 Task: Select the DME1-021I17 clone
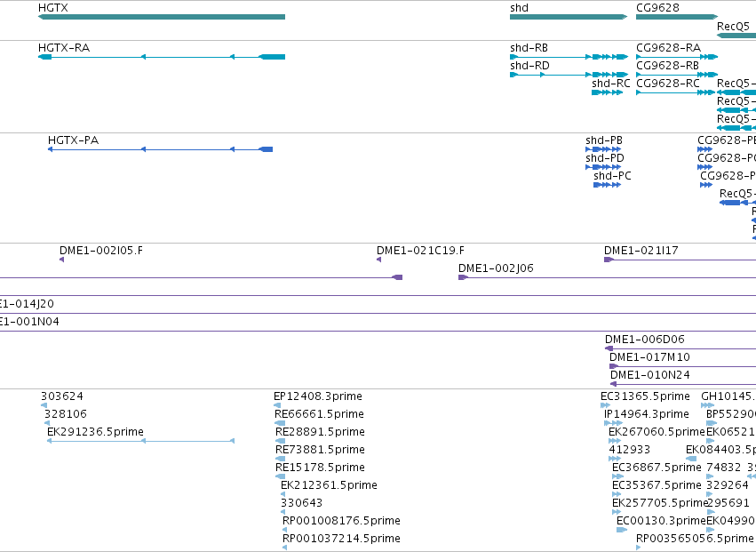tap(680, 260)
